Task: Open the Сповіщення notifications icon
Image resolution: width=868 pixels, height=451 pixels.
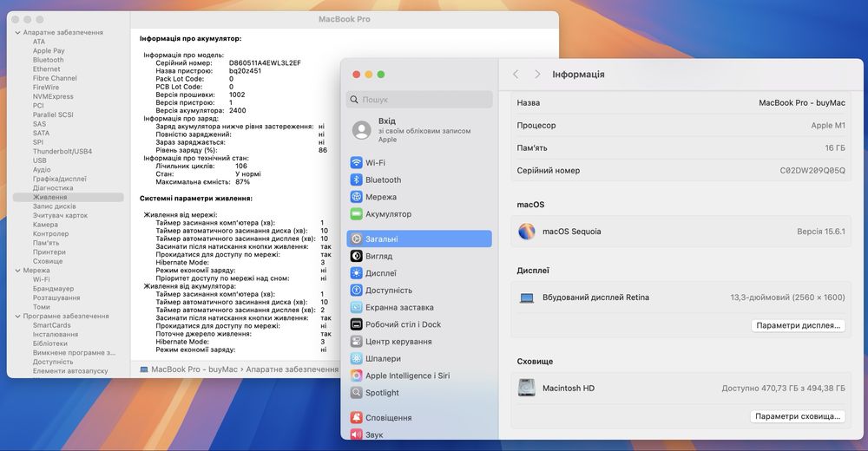Action: (x=357, y=418)
